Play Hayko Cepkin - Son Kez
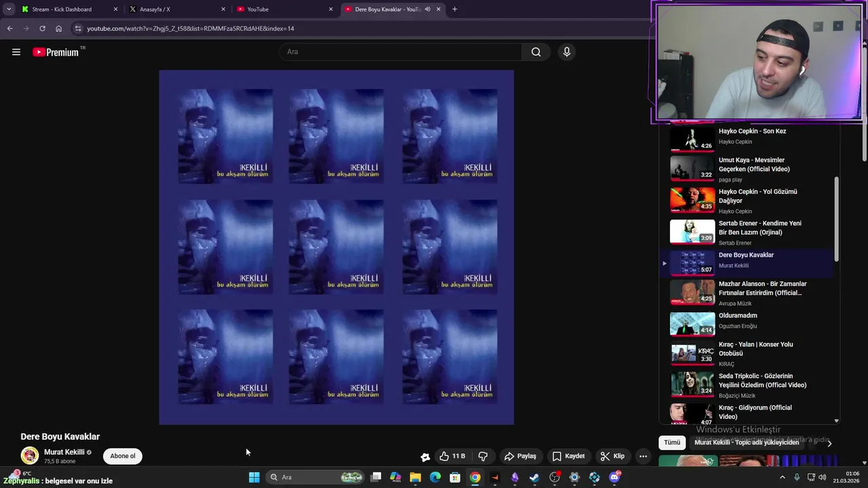This screenshot has width=868, height=488. [x=746, y=139]
